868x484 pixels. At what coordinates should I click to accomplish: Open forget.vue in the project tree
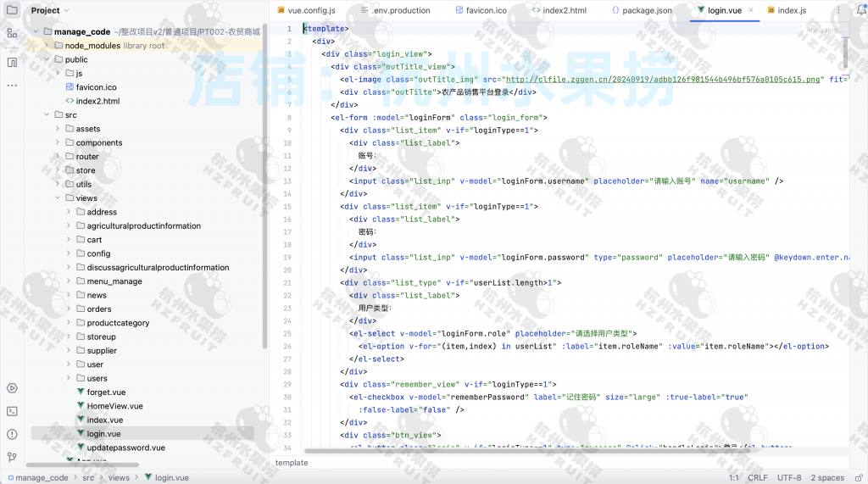point(106,392)
